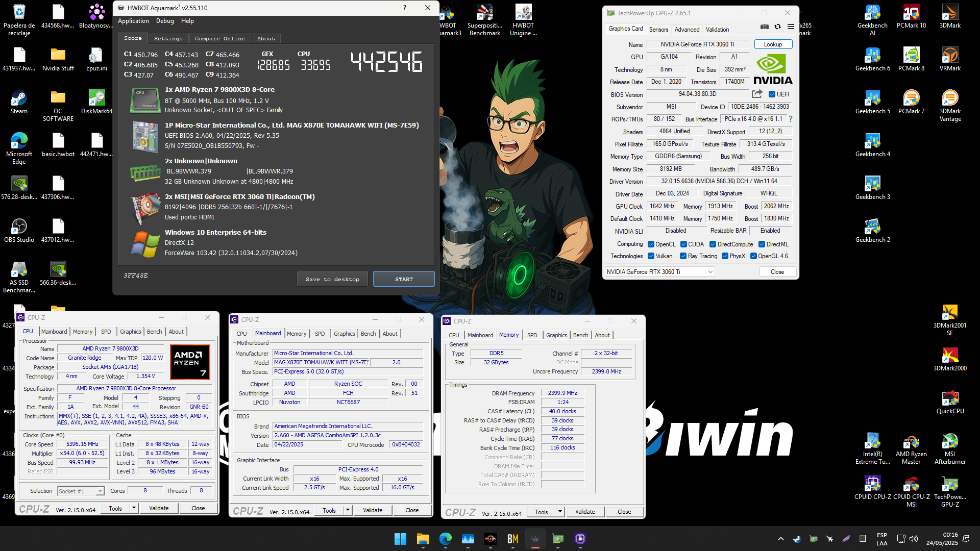Open the Geekbench 6 desktop icon

tap(872, 59)
